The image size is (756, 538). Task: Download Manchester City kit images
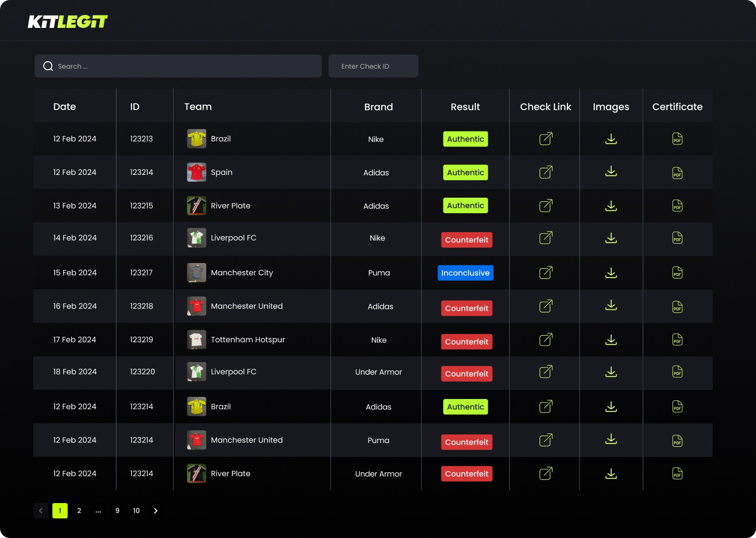(x=611, y=273)
